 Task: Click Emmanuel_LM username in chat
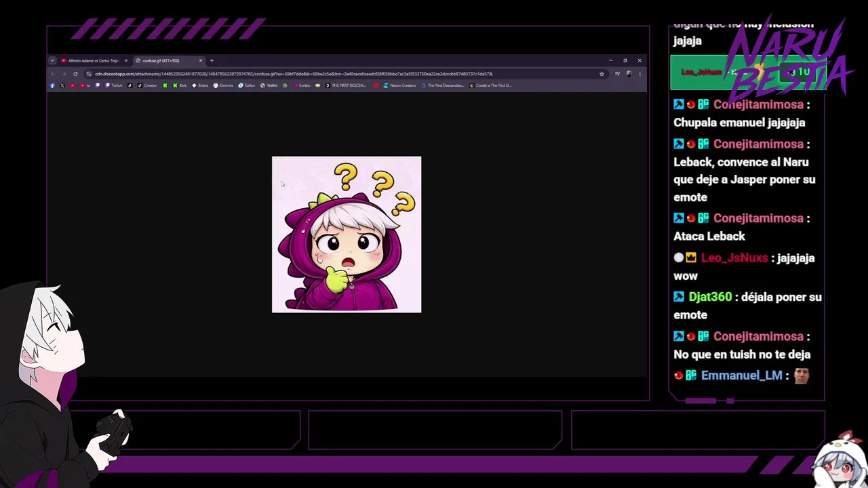point(741,375)
